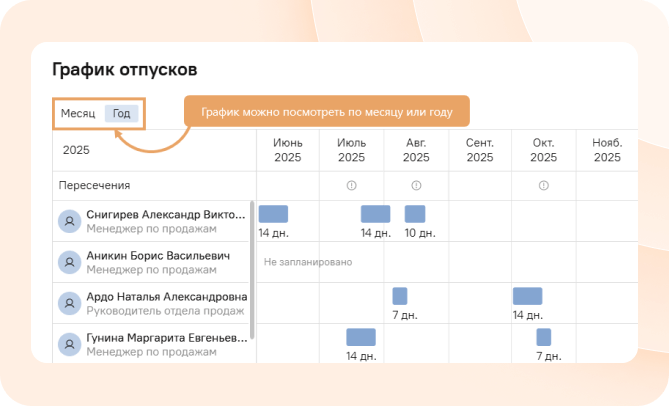669x406 pixels.
Task: Open Аникин Борис Васильевич's name link
Action: (x=165, y=255)
